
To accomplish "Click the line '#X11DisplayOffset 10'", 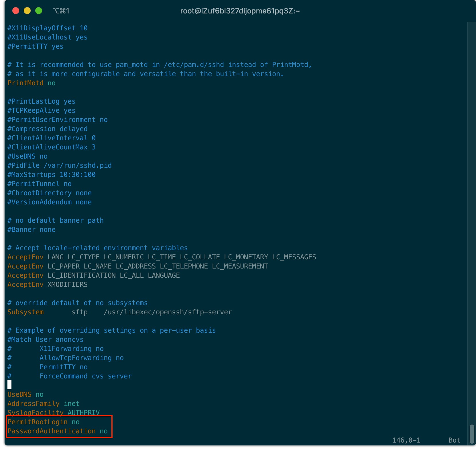I will click(x=48, y=28).
